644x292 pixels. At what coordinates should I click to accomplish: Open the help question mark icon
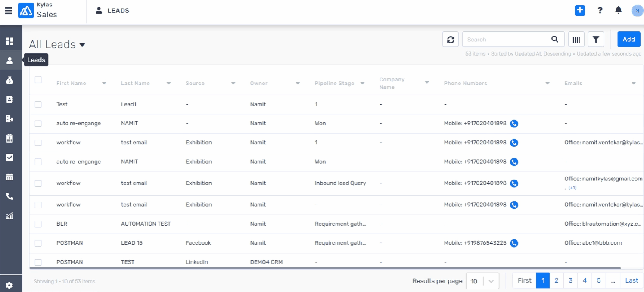600,10
